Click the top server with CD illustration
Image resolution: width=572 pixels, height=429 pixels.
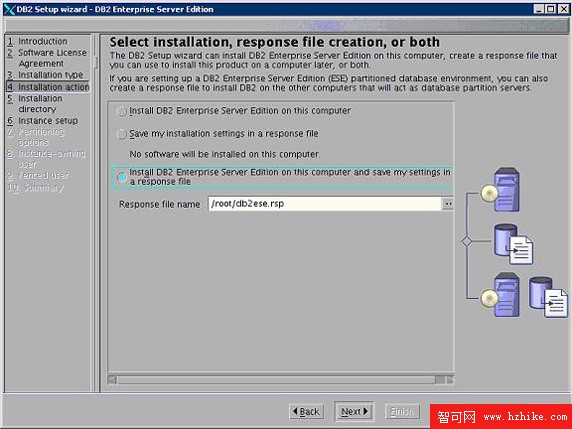coord(500,190)
